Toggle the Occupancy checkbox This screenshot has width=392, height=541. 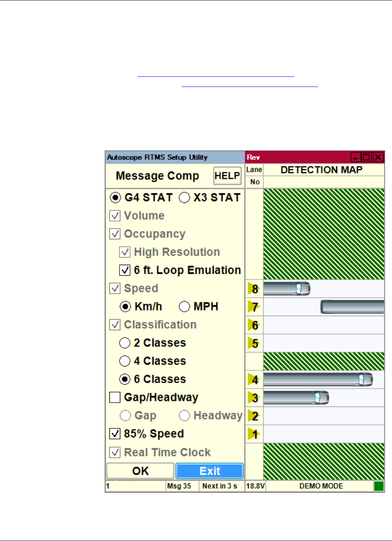115,234
